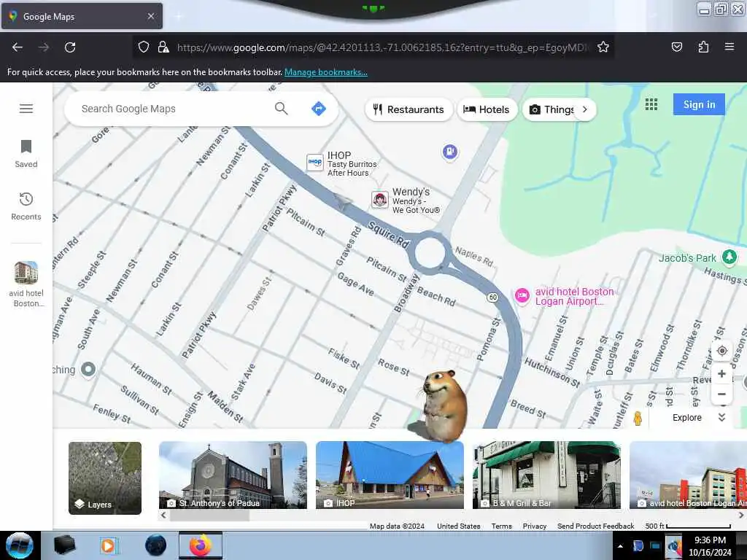Open St. Anthony's of Padua photo card
Image resolution: width=747 pixels, height=560 pixels.
[x=233, y=475]
